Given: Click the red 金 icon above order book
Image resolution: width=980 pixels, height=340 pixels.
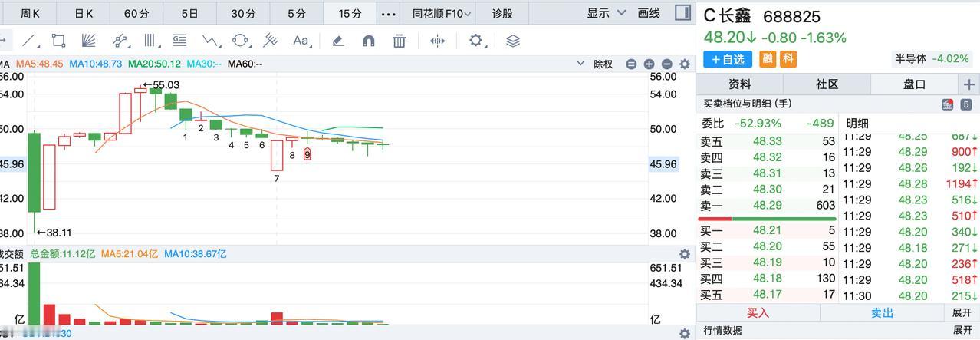Looking at the screenshot, I should tap(947, 104).
